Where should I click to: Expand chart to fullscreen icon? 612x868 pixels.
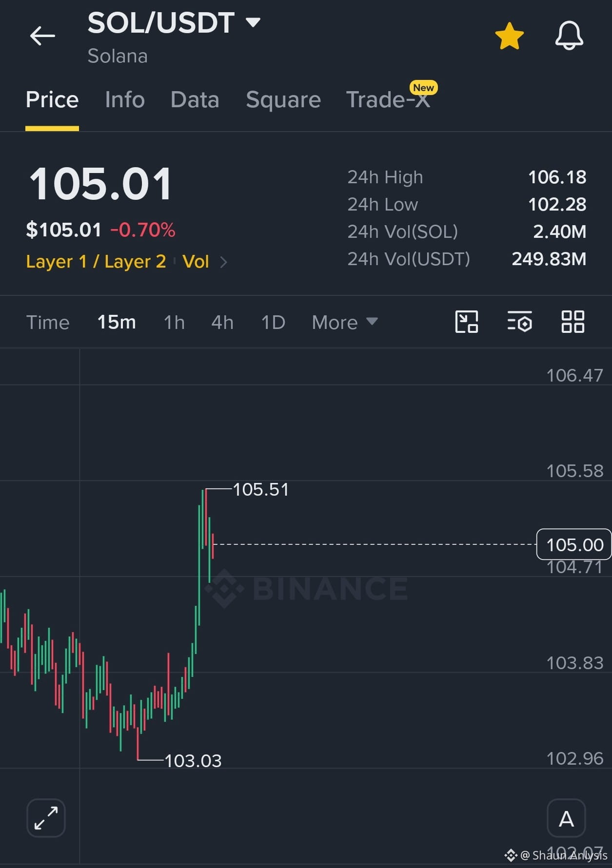tap(46, 818)
